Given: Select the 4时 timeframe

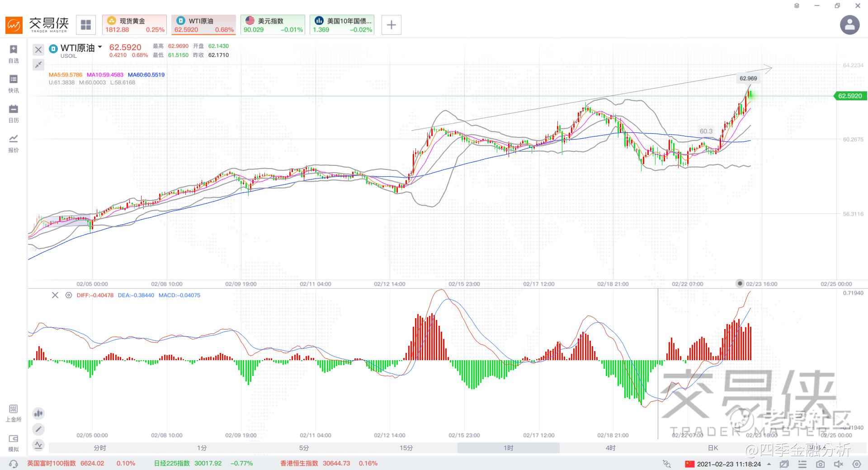Looking at the screenshot, I should tap(611, 448).
